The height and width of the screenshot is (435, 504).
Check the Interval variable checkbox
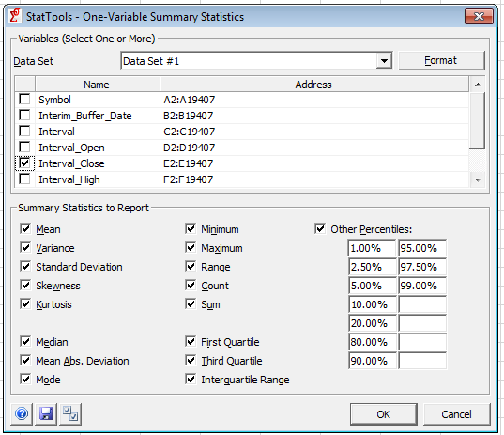pyautogui.click(x=24, y=132)
